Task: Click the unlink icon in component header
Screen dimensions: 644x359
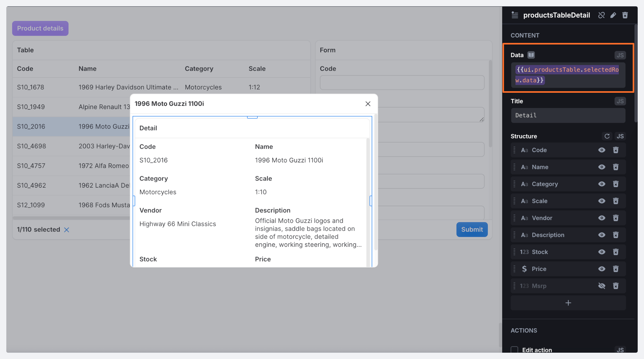Action: [x=601, y=15]
